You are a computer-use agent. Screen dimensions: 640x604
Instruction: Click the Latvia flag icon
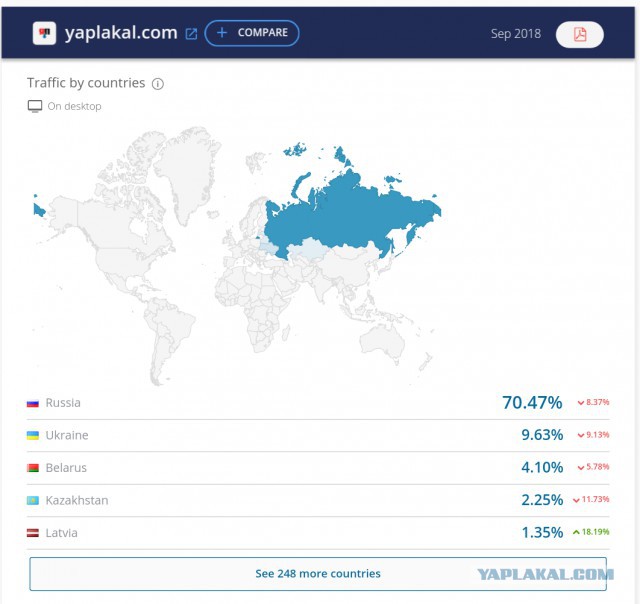point(33,533)
